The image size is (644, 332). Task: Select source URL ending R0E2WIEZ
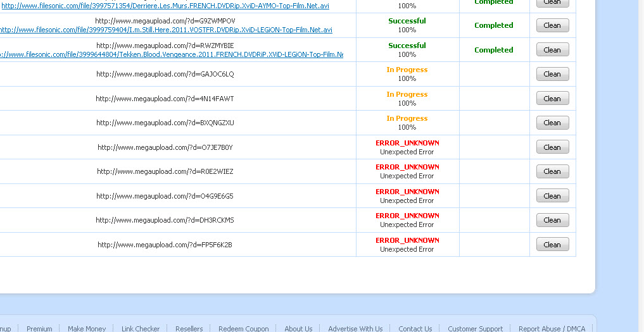165,171
